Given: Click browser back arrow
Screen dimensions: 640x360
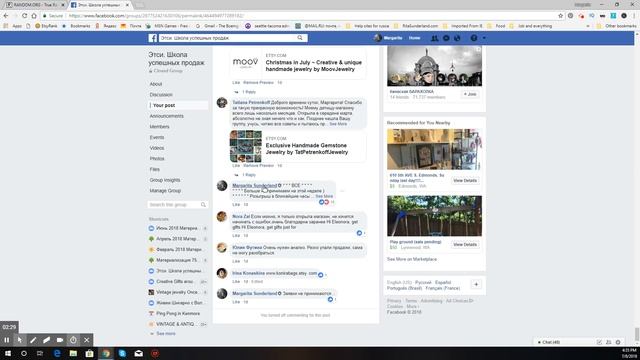Looking at the screenshot, I should pyautogui.click(x=6, y=16).
